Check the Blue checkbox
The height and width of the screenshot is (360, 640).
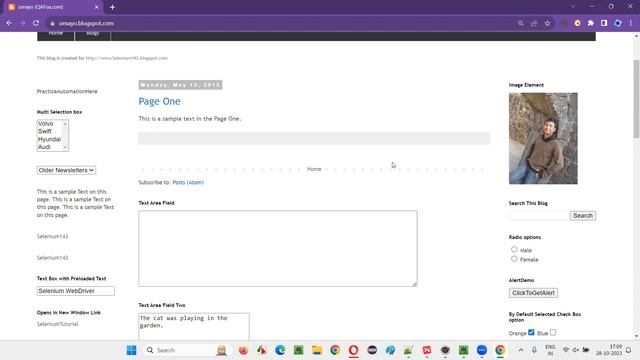(553, 332)
